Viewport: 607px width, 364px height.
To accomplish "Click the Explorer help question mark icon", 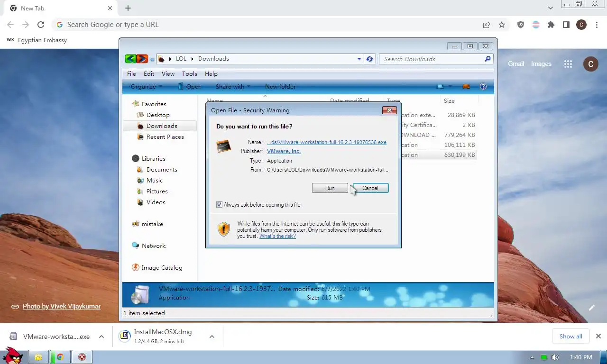I will pyautogui.click(x=483, y=86).
